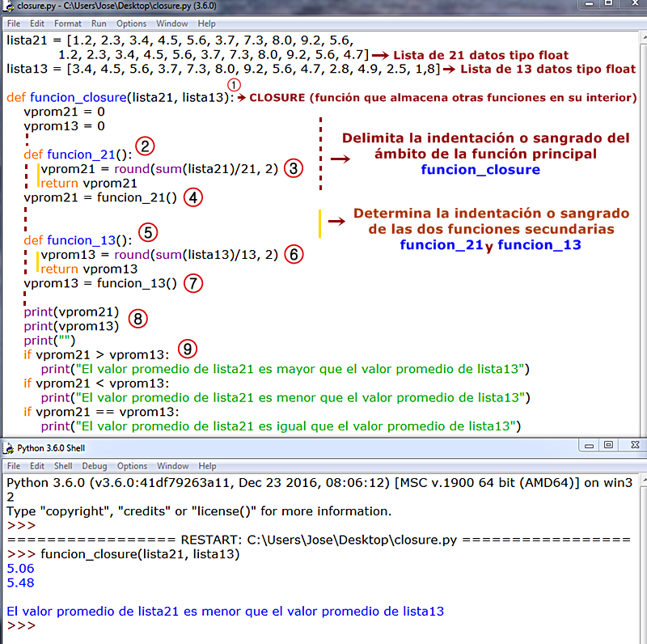
Task: Open the editor's Options menu
Action: pyautogui.click(x=131, y=23)
